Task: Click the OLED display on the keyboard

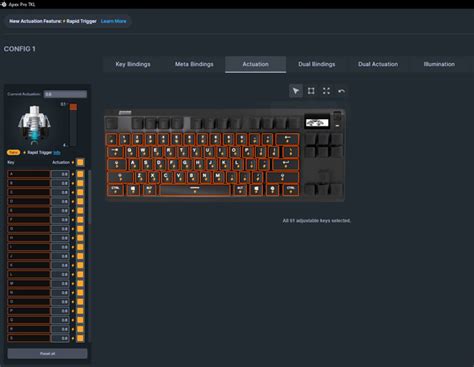Action: (x=317, y=123)
